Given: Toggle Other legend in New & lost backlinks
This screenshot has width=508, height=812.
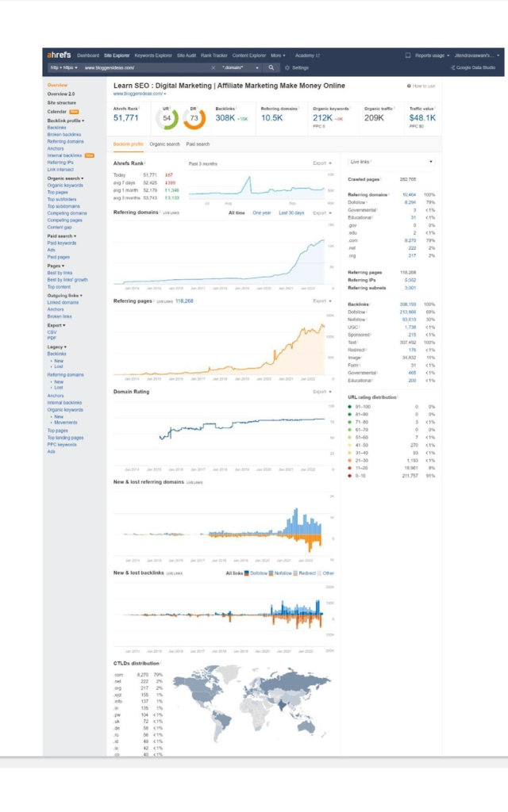Looking at the screenshot, I should click(326, 573).
